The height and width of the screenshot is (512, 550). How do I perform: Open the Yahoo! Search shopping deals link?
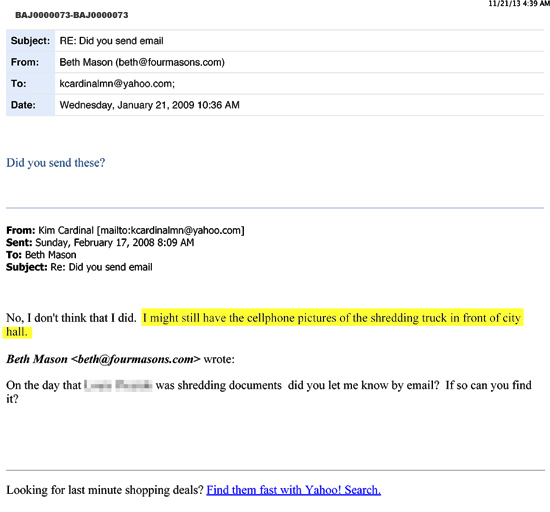click(x=294, y=490)
